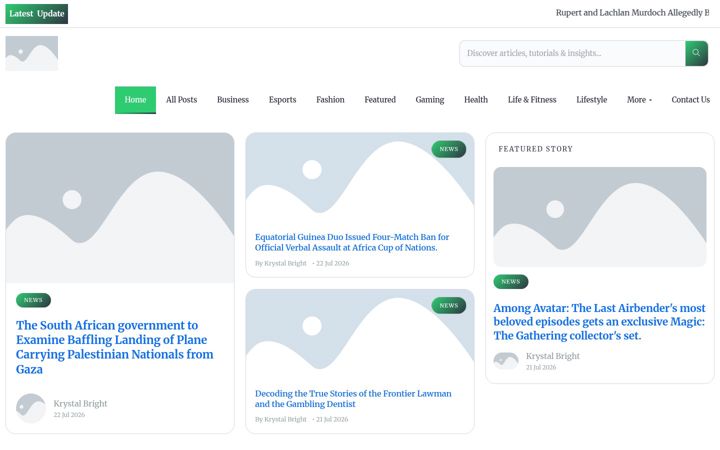
Task: Click By Krystal Bright on Equatorial Guinea card
Action: [281, 263]
